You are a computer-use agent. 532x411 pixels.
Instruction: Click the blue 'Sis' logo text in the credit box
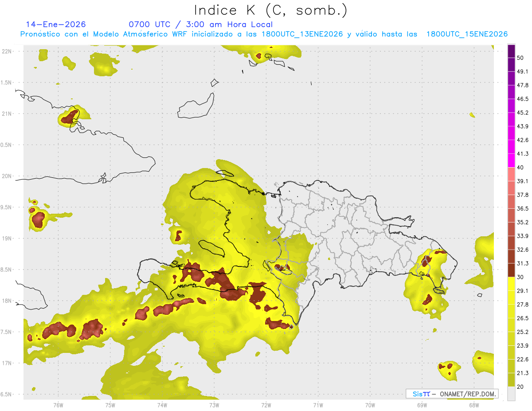[x=418, y=394]
